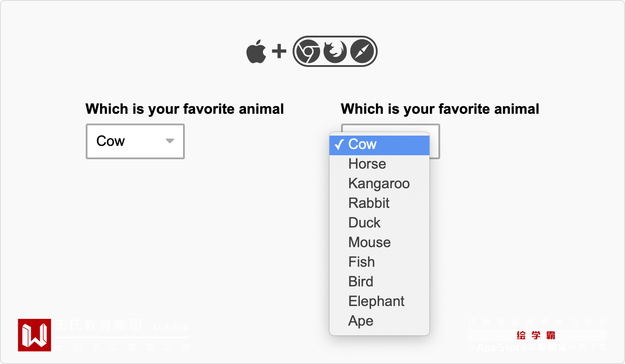625x364 pixels.
Task: Click the red 绘学霸 banner text
Action: [536, 335]
